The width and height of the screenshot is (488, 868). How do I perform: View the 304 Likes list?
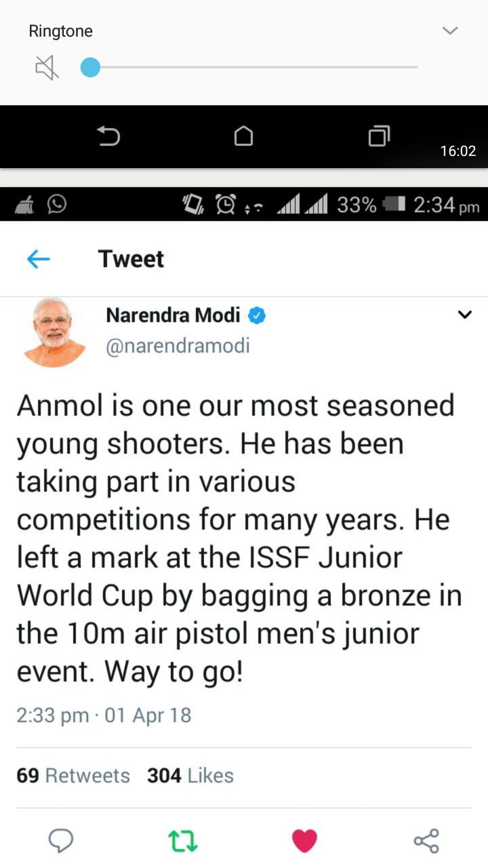[190, 776]
